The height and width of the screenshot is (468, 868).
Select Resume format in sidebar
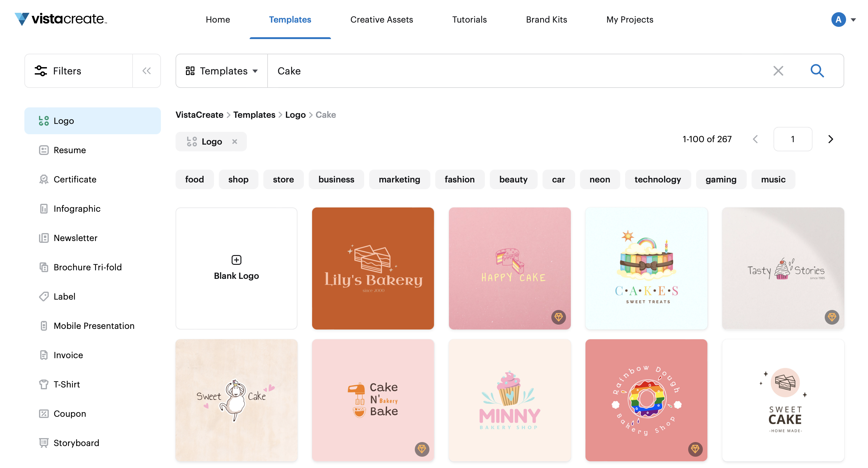coord(92,150)
